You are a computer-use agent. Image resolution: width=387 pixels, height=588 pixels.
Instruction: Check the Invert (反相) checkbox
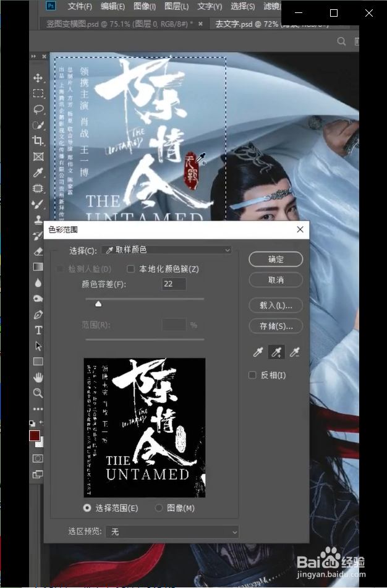252,375
